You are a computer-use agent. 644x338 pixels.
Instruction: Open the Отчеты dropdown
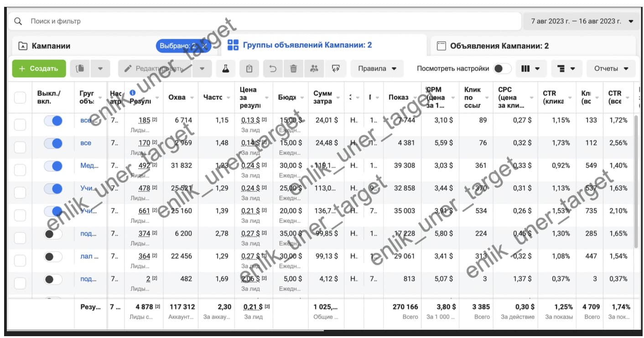point(611,69)
